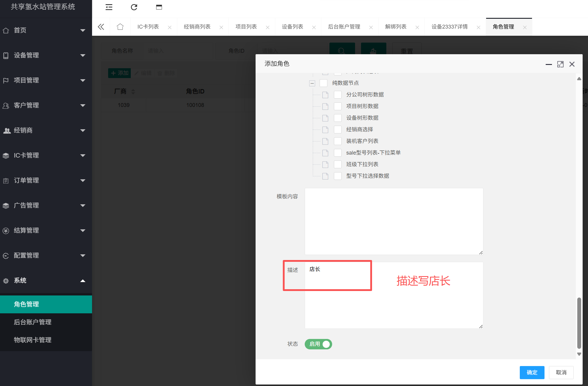Screen dimensions: 588x386
Task: Click the IC卡管理 layers icon in sidebar
Action: tap(6, 155)
